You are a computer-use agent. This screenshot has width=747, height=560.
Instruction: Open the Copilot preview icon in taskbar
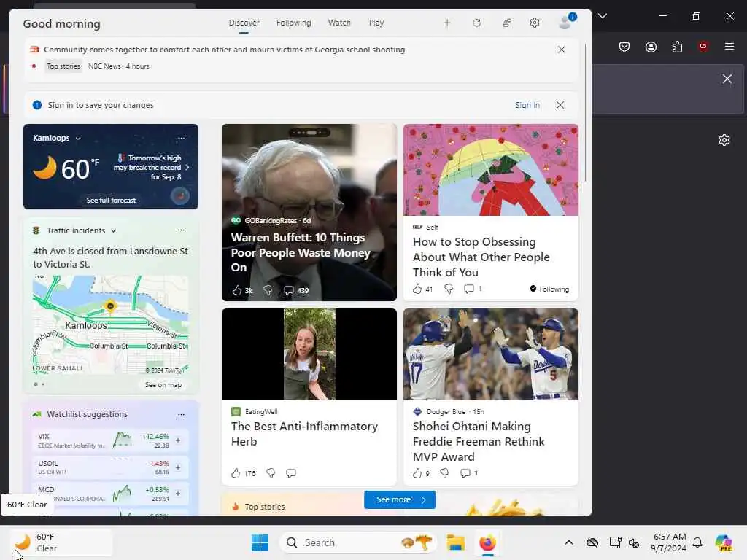point(724,542)
